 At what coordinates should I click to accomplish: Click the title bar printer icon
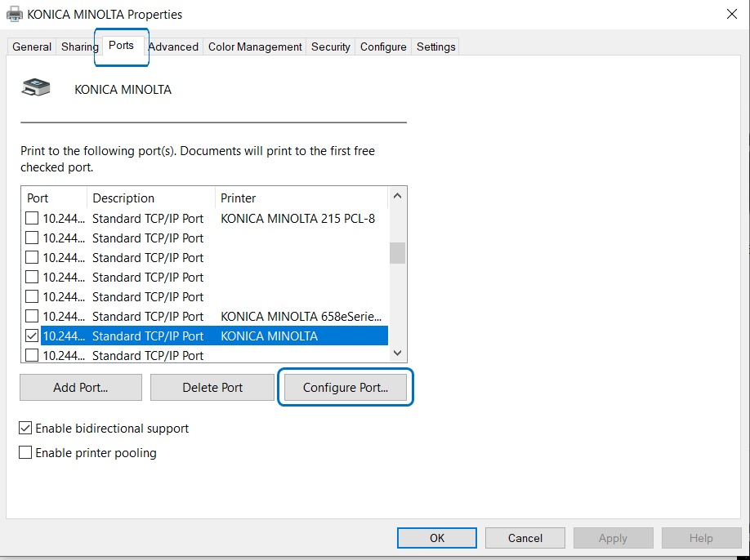pyautogui.click(x=15, y=14)
